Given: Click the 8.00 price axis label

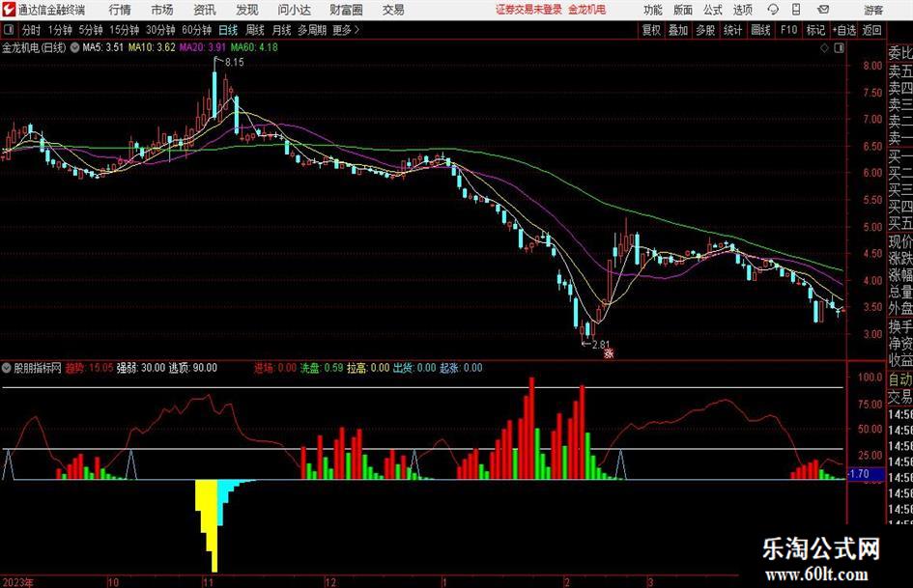Looking at the screenshot, I should click(872, 66).
